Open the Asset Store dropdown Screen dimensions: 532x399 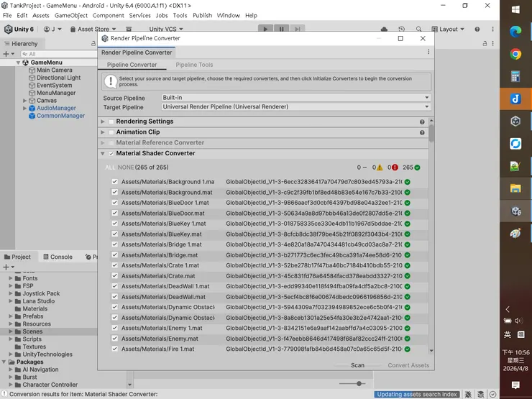coord(93,29)
